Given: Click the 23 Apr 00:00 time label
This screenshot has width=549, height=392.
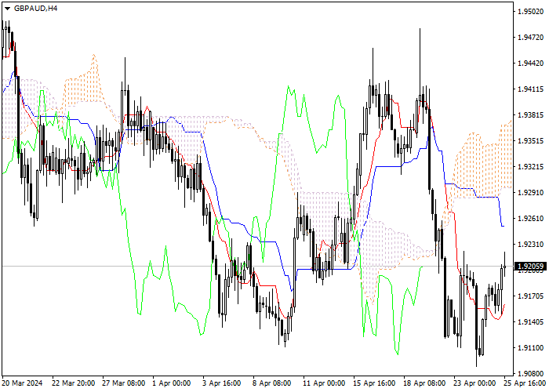Looking at the screenshot, I should [474, 383].
